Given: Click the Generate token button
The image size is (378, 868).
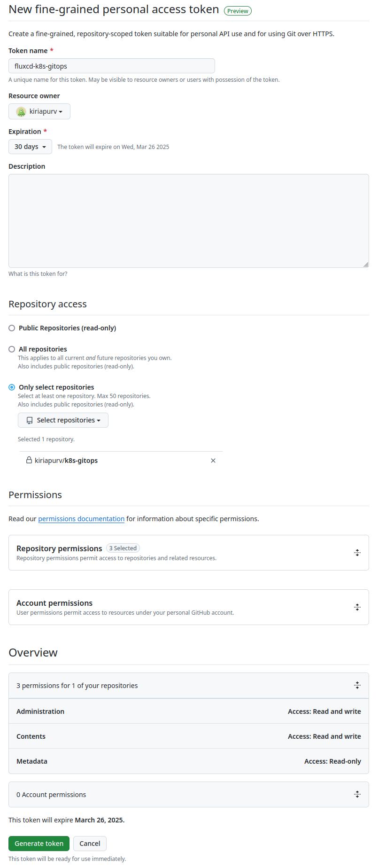Looking at the screenshot, I should (39, 844).
